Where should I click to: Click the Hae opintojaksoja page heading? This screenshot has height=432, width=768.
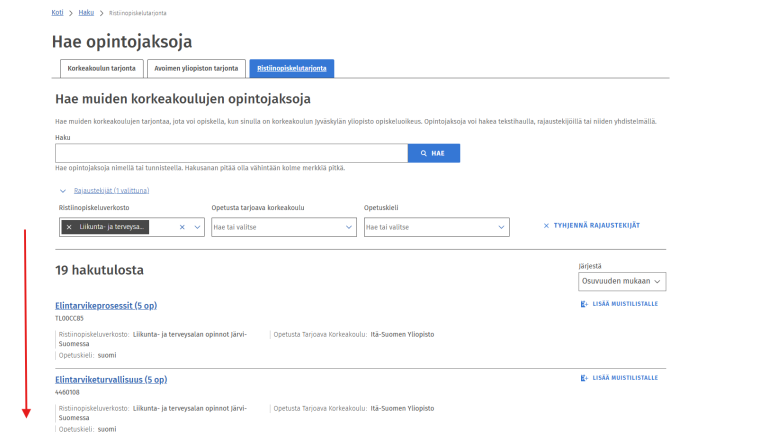coord(122,42)
